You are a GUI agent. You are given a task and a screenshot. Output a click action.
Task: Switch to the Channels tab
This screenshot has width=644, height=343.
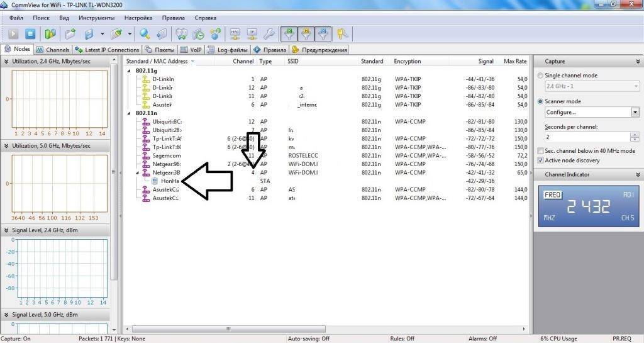point(53,50)
